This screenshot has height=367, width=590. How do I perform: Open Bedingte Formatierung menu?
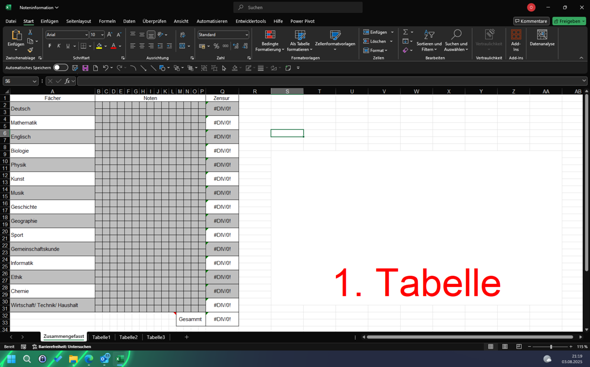click(270, 41)
